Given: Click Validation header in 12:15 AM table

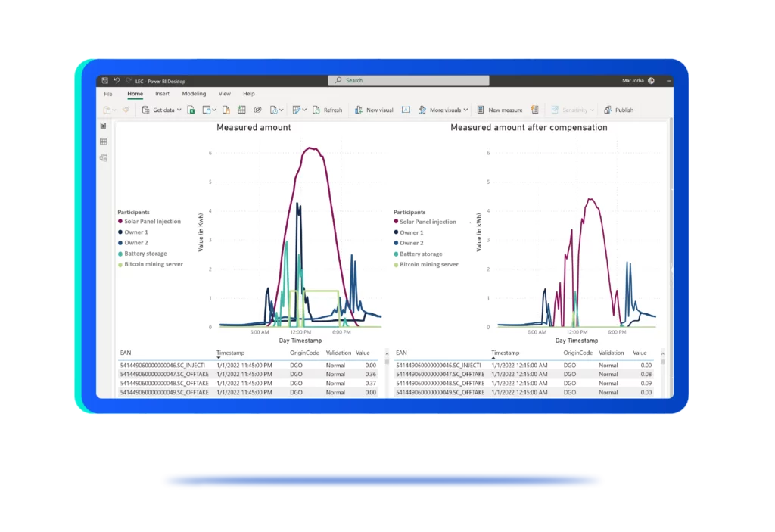Looking at the screenshot, I should pos(612,353).
